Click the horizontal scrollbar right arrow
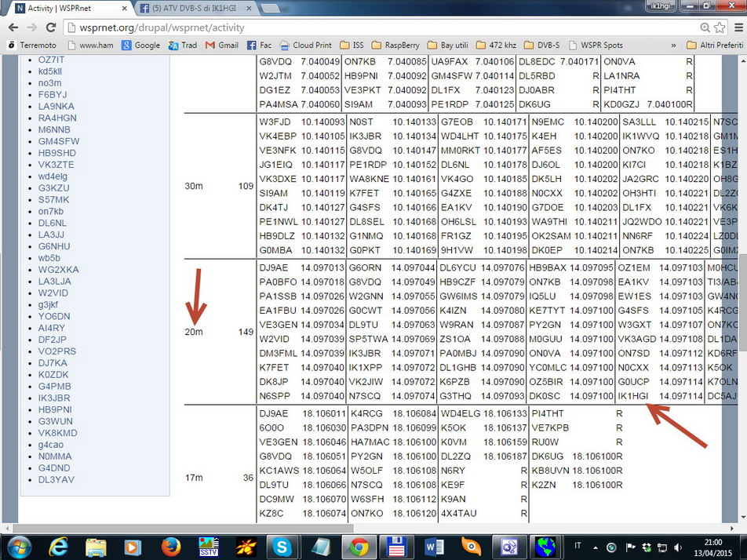 pyautogui.click(x=732, y=528)
